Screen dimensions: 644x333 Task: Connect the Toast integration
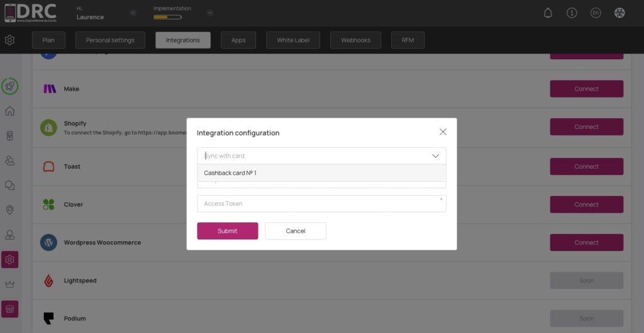pos(587,166)
